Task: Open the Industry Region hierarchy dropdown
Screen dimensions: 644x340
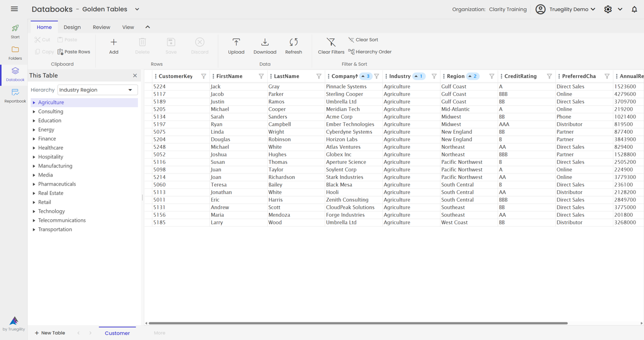Action: 97,90
